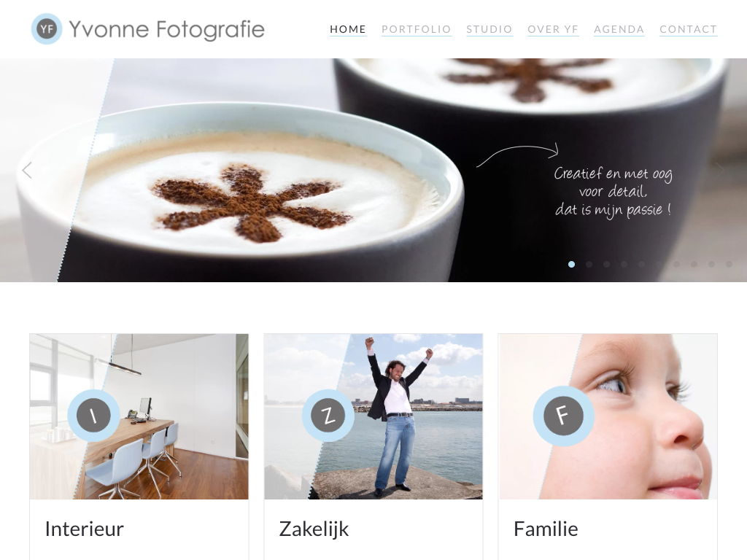
Task: Click the Yvonne Fotografie site title
Action: 167,29
